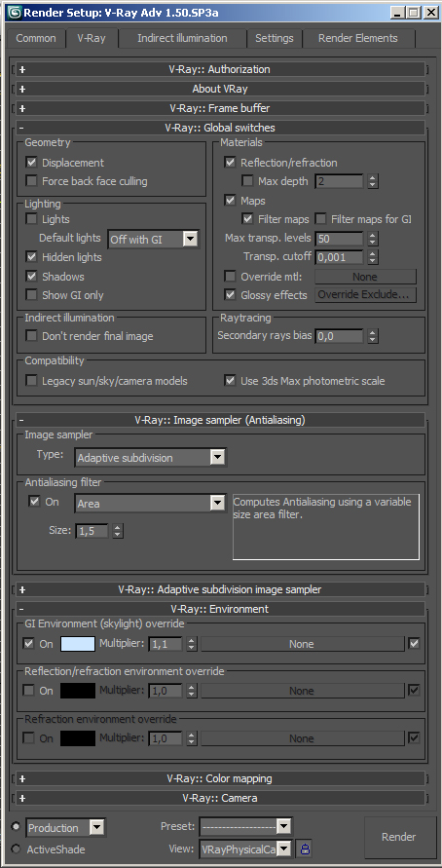The width and height of the screenshot is (442, 868).
Task: Switch to the Common tab
Action: pos(36,38)
